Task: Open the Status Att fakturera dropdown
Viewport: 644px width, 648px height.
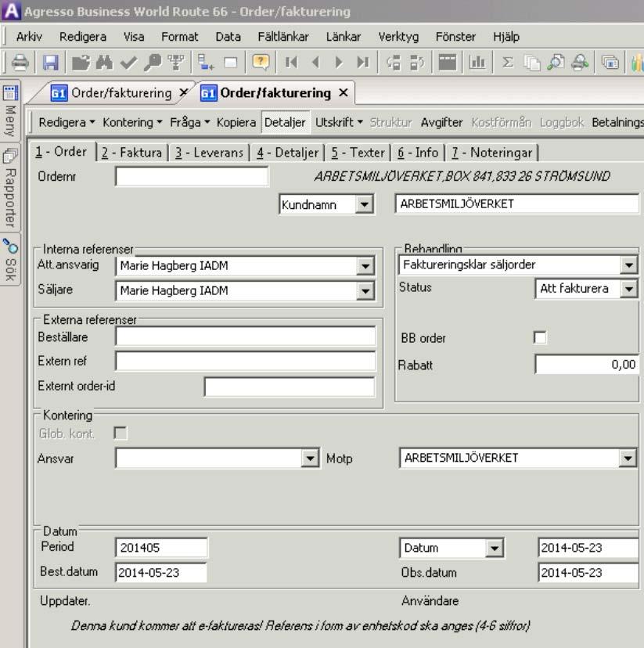Action: 628,289
